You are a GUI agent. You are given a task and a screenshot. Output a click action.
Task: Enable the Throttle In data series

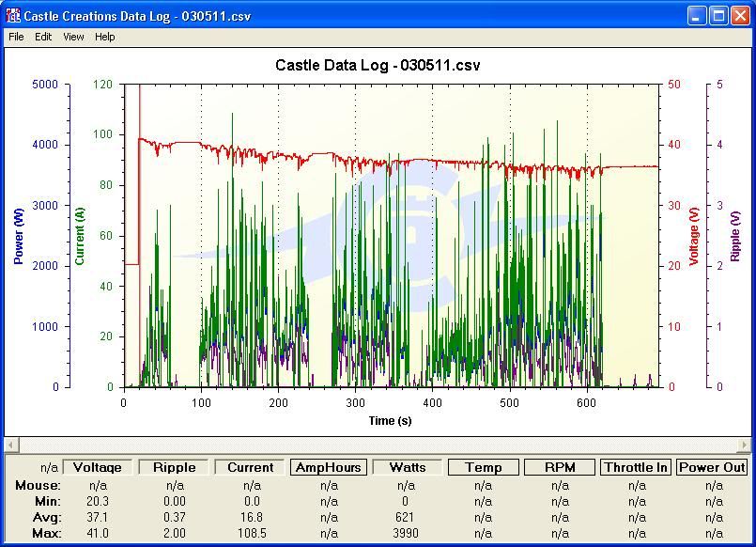click(637, 467)
